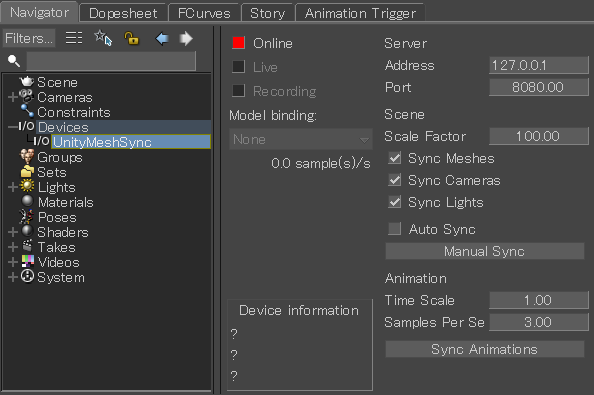
Task: Switch to the Animation Trigger tab
Action: (x=360, y=13)
